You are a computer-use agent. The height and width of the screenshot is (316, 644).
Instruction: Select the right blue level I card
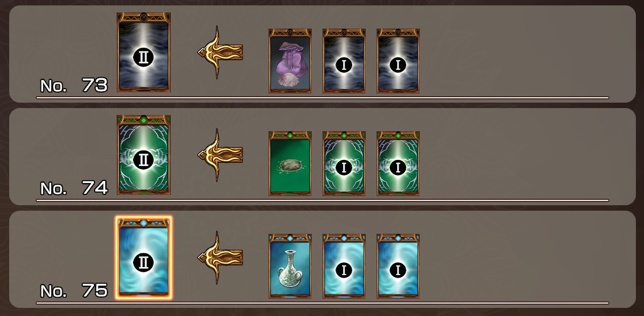[398, 266]
